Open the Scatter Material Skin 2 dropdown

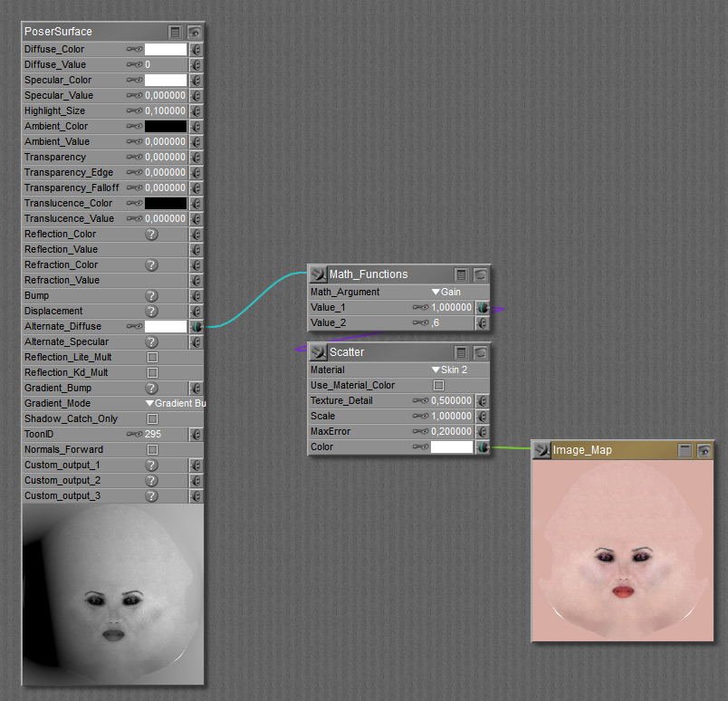click(449, 370)
